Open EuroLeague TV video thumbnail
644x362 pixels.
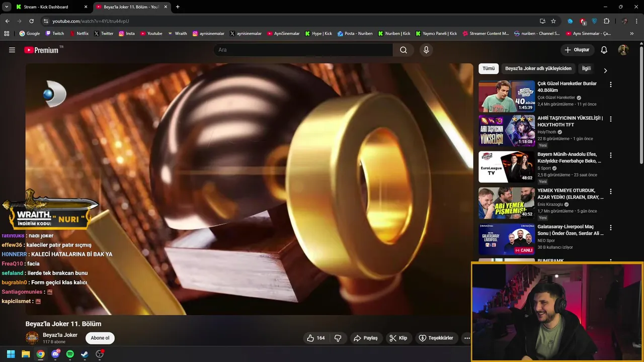pyautogui.click(x=507, y=167)
